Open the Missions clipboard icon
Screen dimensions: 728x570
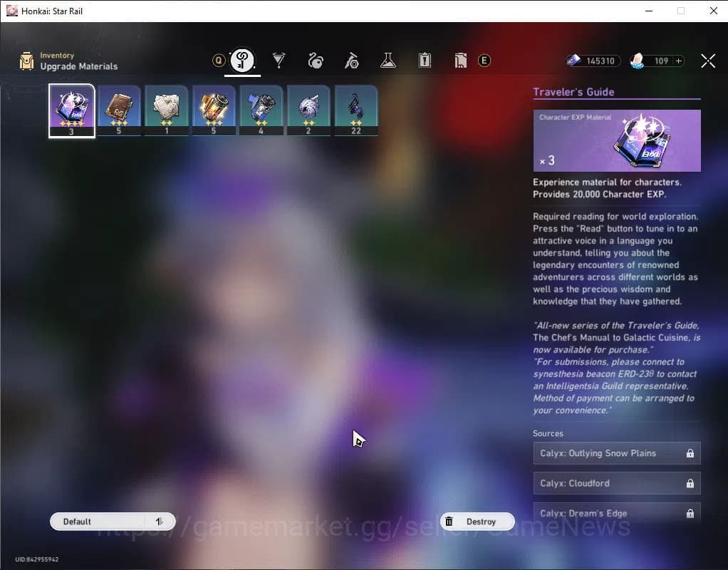click(425, 61)
